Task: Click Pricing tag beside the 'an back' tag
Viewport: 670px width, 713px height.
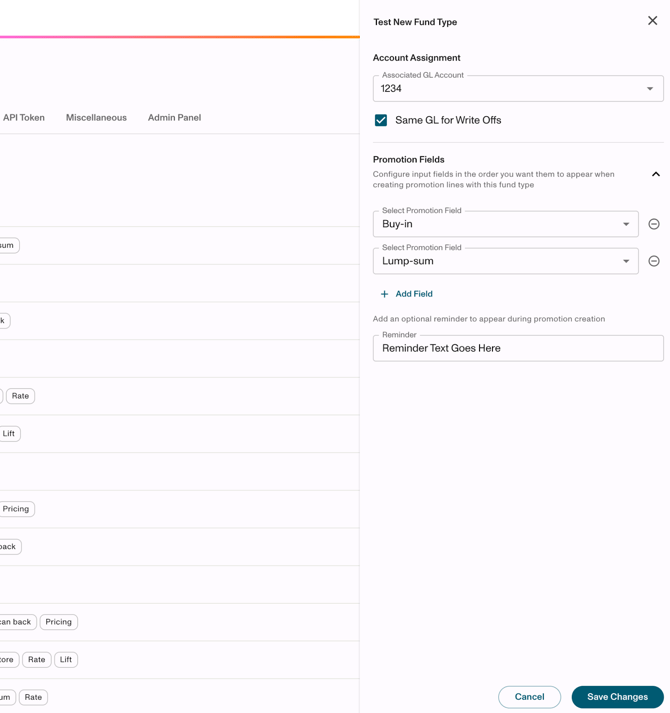Action: click(59, 622)
